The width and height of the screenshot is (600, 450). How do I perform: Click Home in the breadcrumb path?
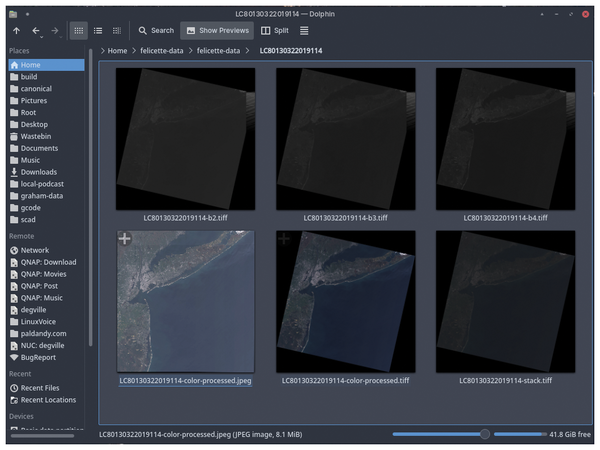117,51
